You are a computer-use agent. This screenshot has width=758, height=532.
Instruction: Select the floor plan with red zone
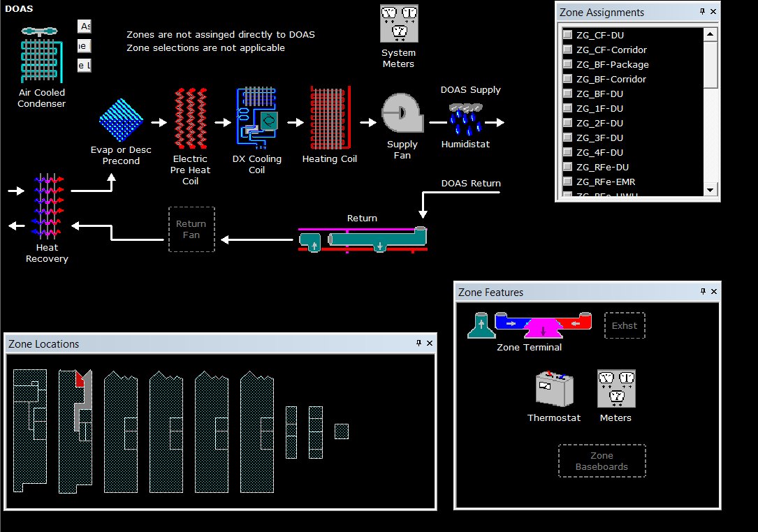point(75,431)
